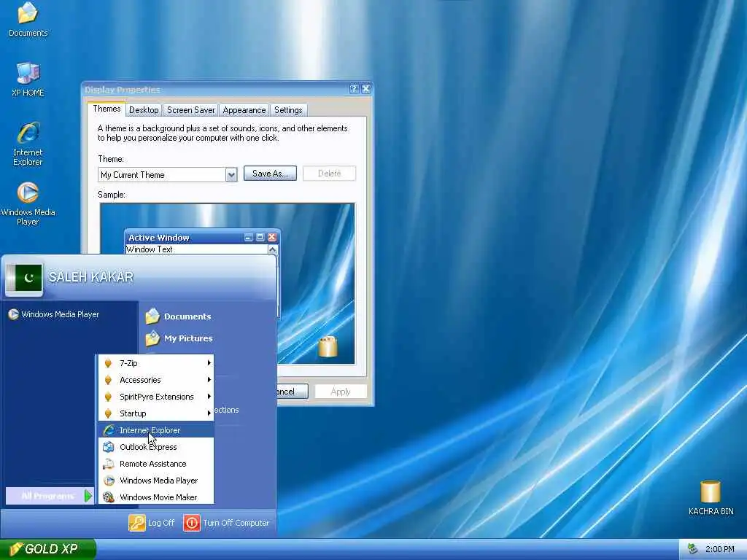Click Save As button in Display Properties
The width and height of the screenshot is (747, 560).
(x=270, y=174)
